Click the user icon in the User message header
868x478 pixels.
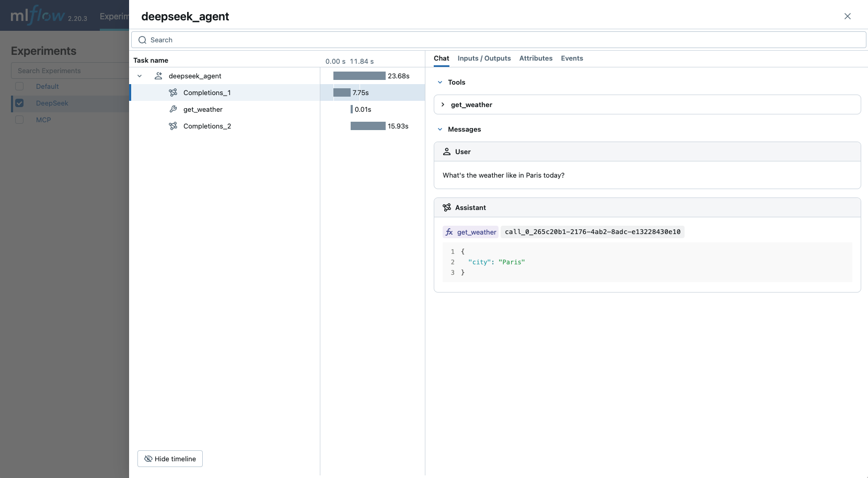point(447,151)
